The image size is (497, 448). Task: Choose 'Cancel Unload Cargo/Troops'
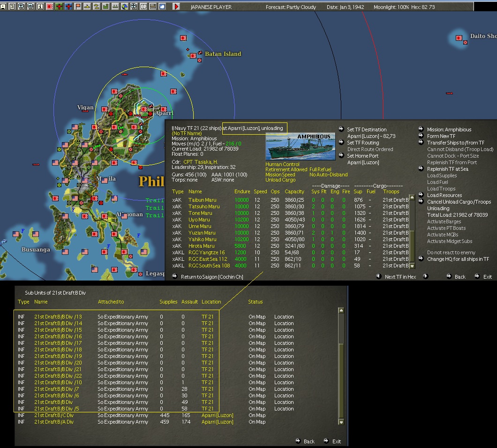point(459,202)
